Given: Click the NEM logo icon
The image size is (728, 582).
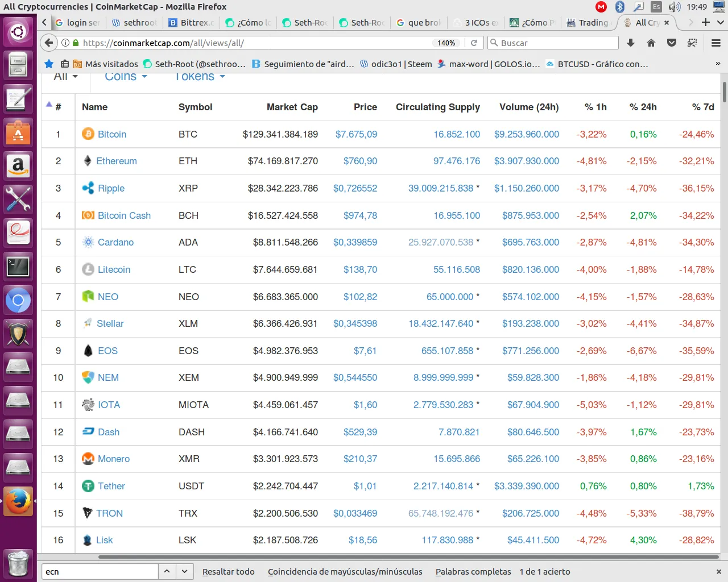Looking at the screenshot, I should tap(88, 377).
